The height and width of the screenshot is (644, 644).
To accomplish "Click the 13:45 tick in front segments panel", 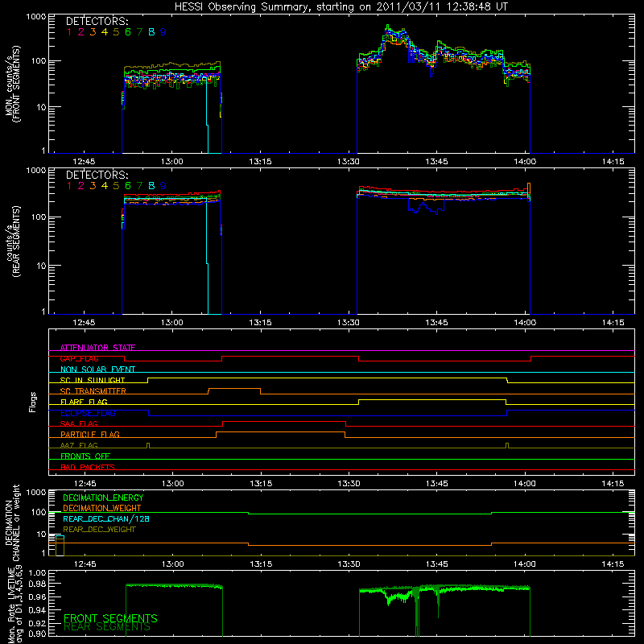I will point(436,162).
